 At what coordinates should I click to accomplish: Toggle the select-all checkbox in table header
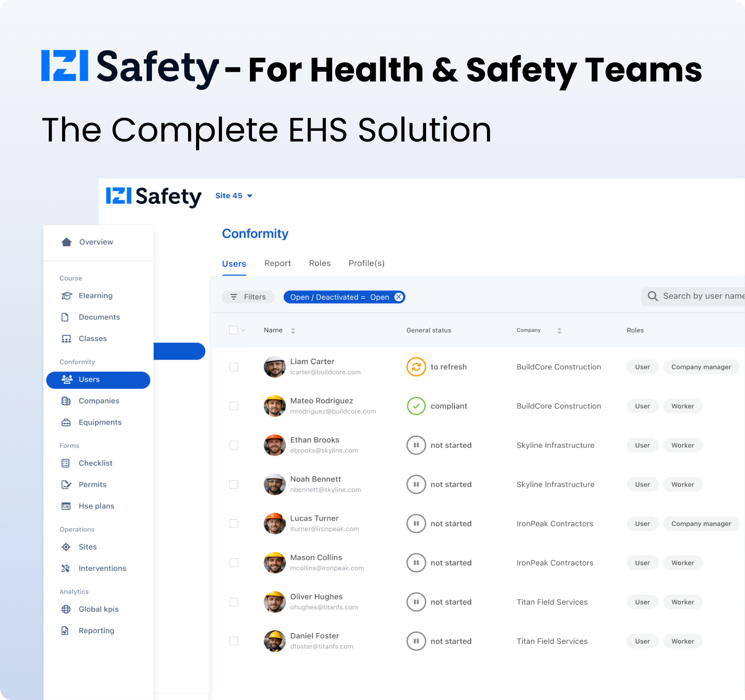234,330
